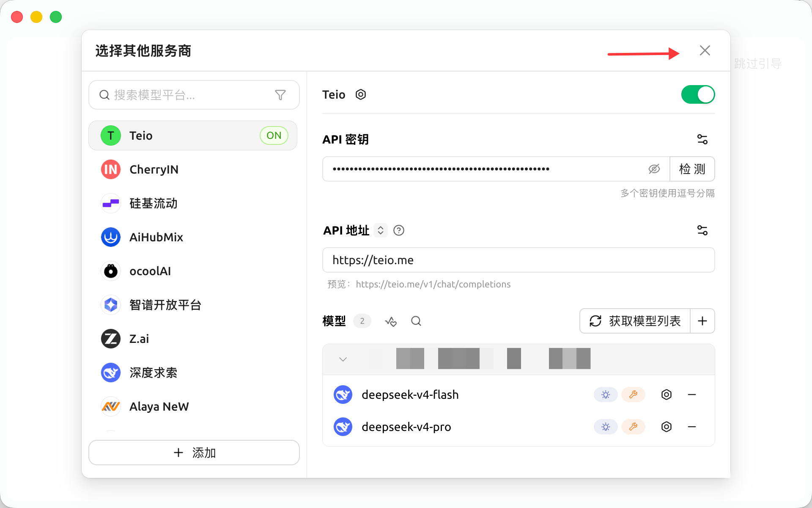Click the deepseek-v4-pro model name
This screenshot has height=508, width=812.
(406, 427)
